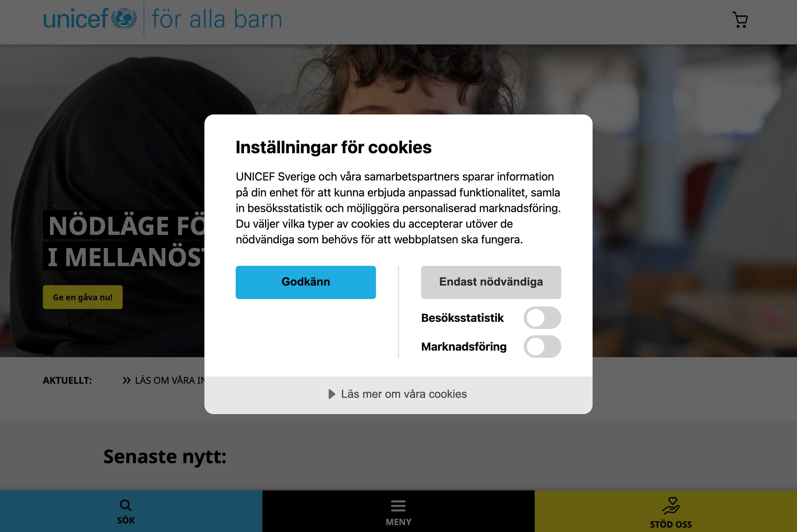Image resolution: width=797 pixels, height=532 pixels.
Task: Click the för alla barn tagline
Action: tap(217, 19)
